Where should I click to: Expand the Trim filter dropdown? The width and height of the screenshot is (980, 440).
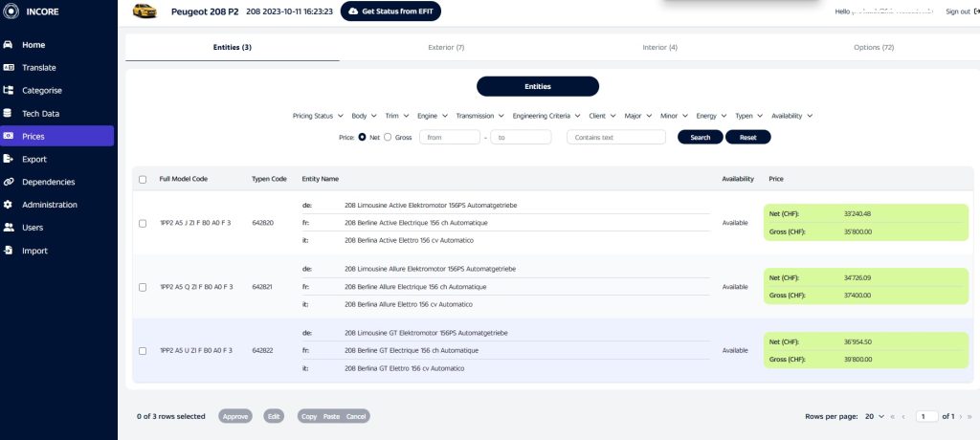click(397, 116)
